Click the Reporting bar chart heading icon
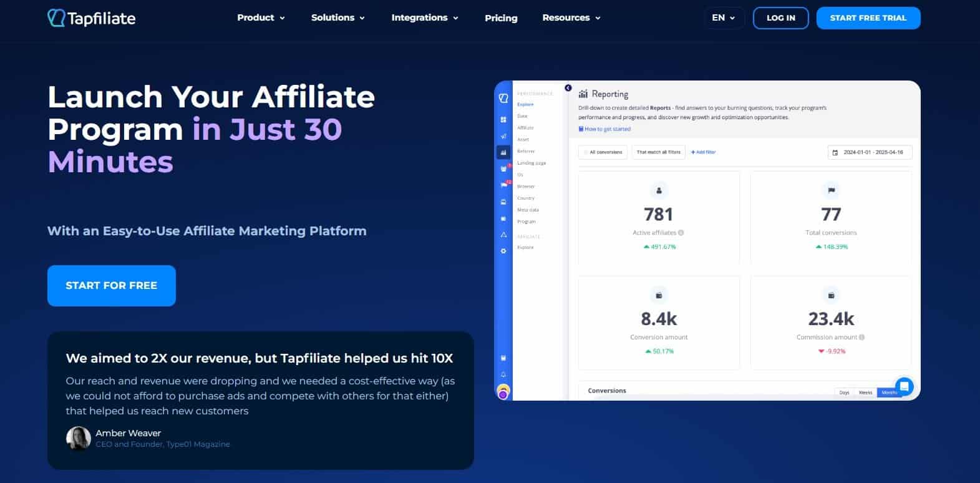Screen dimensions: 980x483 (x=583, y=94)
